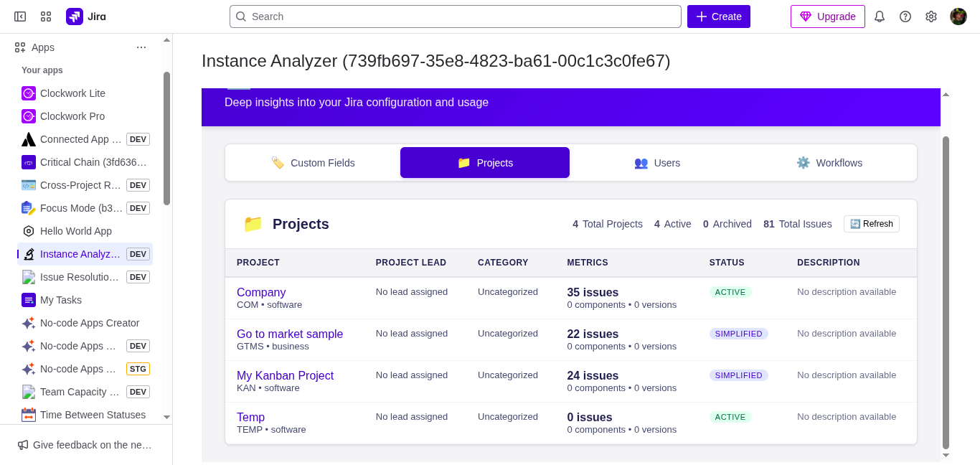Click the Refresh button
Screen dimensions: 980x465
pos(871,223)
